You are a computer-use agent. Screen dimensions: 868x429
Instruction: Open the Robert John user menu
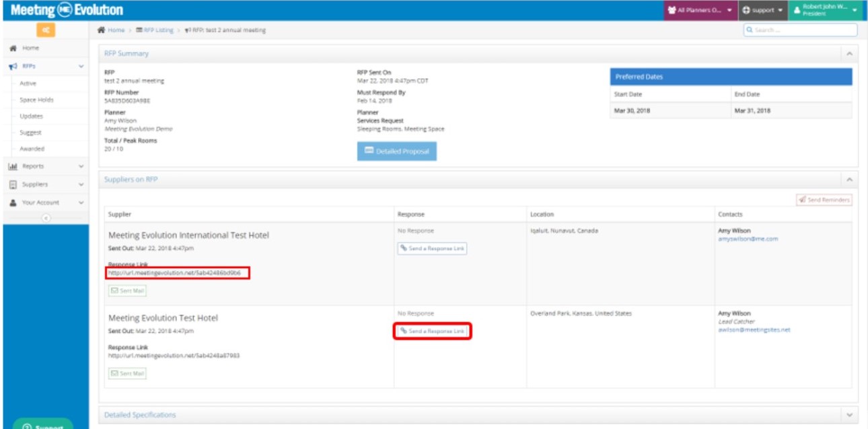click(x=826, y=11)
